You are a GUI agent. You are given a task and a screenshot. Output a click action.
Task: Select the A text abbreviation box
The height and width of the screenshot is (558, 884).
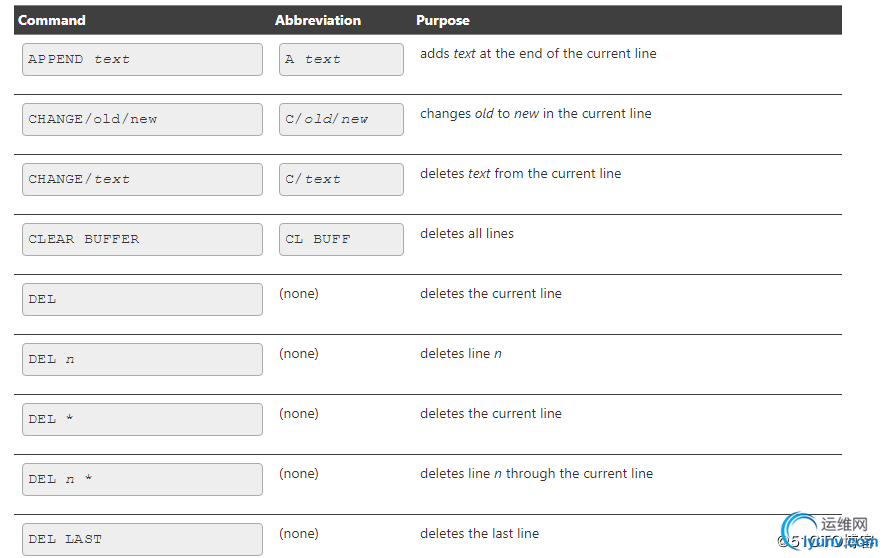pyautogui.click(x=341, y=59)
